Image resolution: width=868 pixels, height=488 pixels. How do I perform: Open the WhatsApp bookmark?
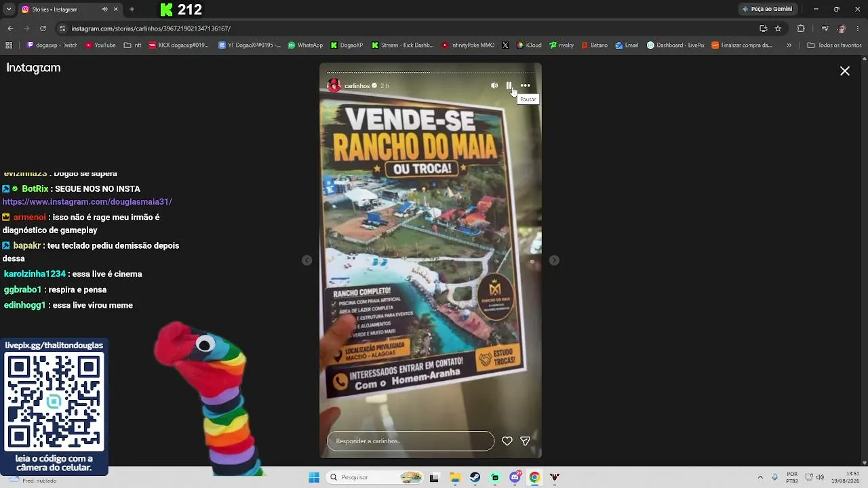pos(305,45)
